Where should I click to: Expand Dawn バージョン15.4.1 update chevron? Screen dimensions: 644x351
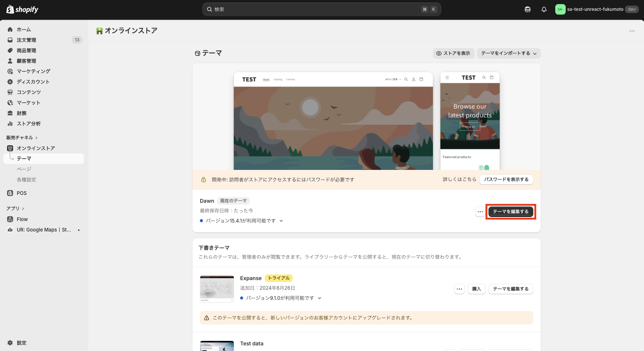click(x=281, y=221)
